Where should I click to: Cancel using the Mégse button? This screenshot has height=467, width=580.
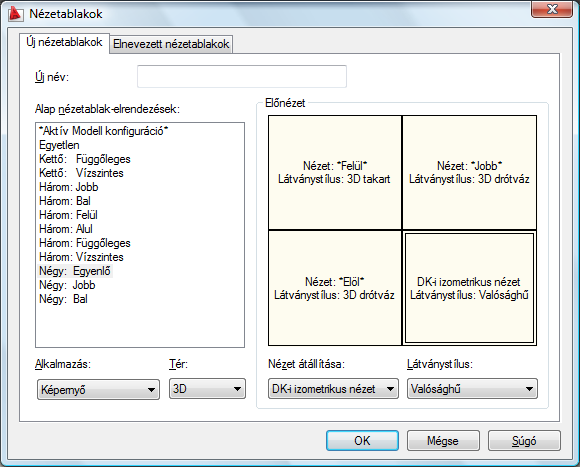point(443,440)
